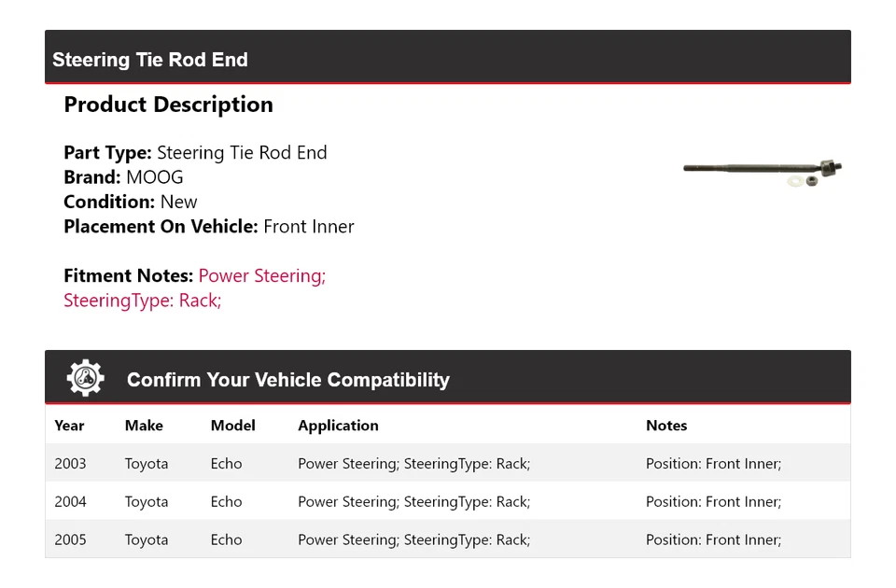
Task: Click the Product Description heading
Action: 168,105
